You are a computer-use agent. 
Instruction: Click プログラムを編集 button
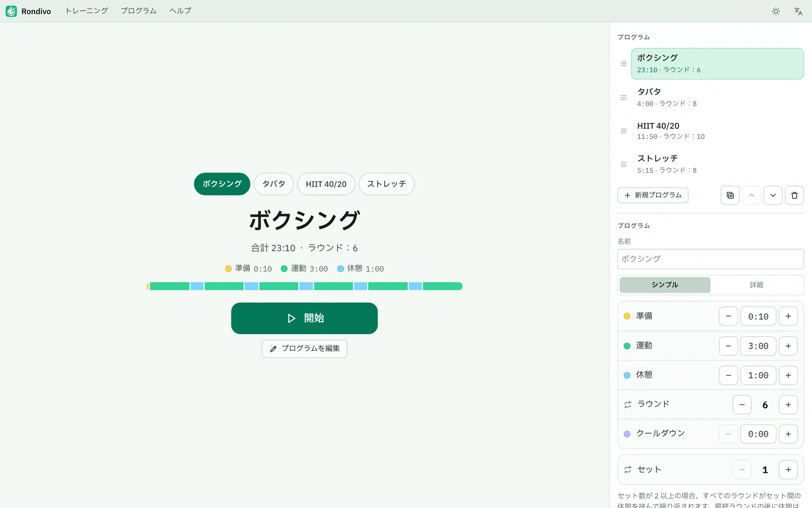pos(304,349)
